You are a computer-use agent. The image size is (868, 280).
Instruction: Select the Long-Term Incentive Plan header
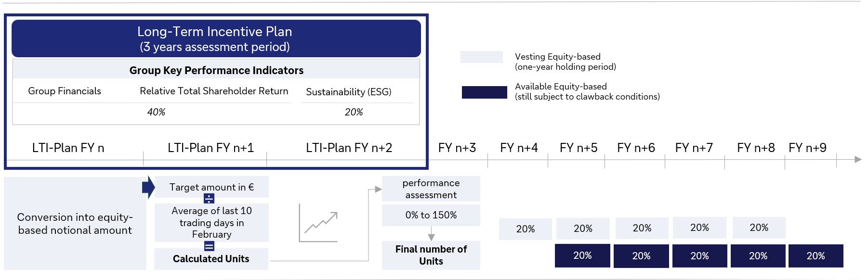pyautogui.click(x=216, y=38)
